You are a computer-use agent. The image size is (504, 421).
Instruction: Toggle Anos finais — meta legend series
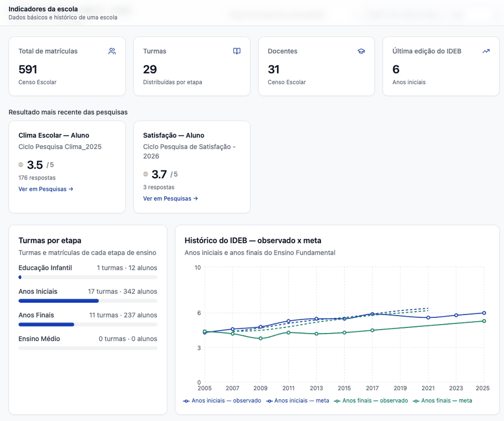pyautogui.click(x=442, y=401)
